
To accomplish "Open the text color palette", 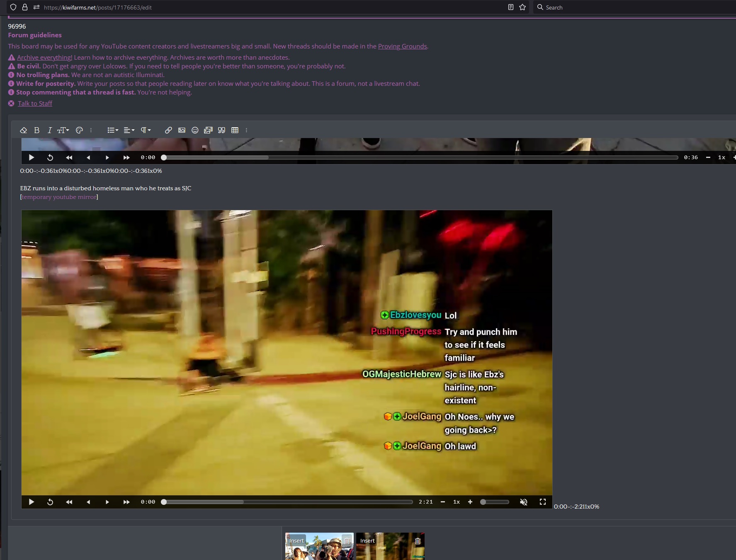I will coord(79,130).
